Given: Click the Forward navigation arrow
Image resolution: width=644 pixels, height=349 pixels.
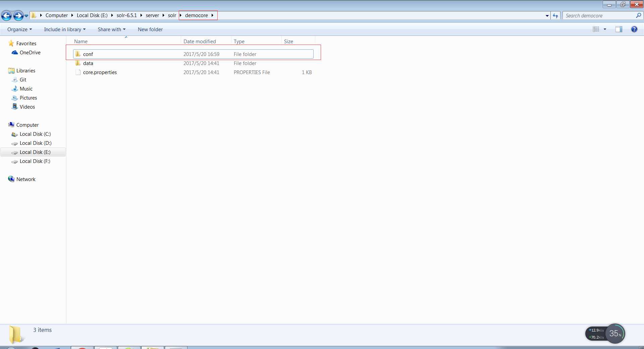Looking at the screenshot, I should [18, 15].
